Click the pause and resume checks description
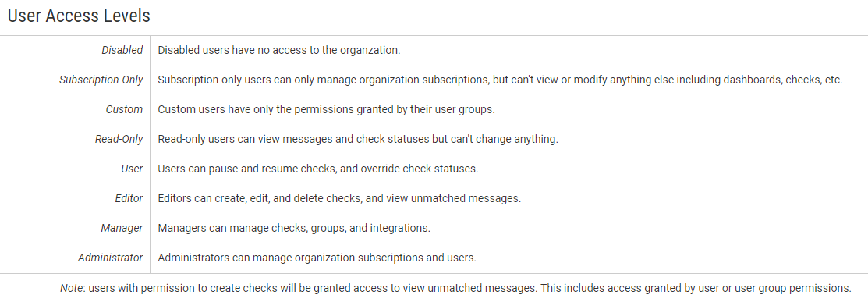The image size is (868, 302). point(317,169)
